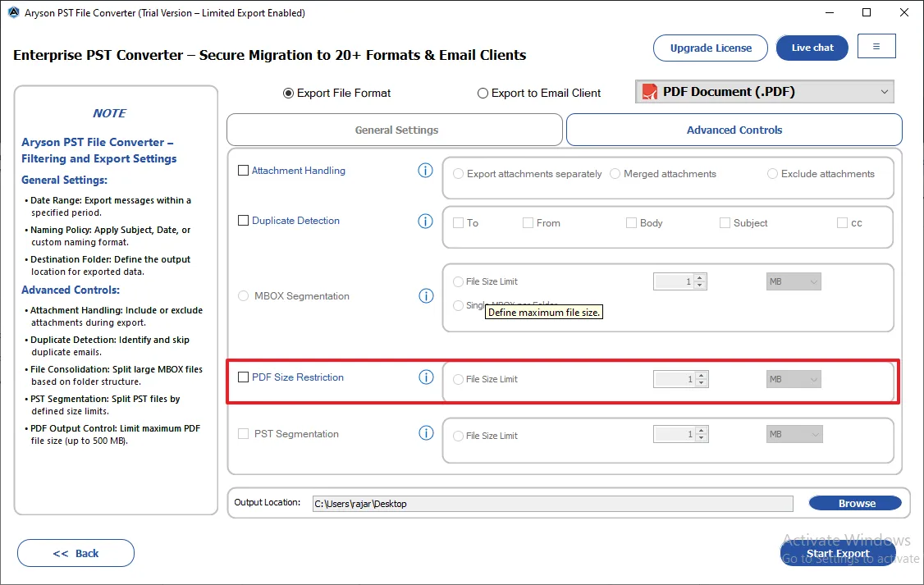Open PDF Document (.PDF) format dropdown

pyautogui.click(x=764, y=92)
